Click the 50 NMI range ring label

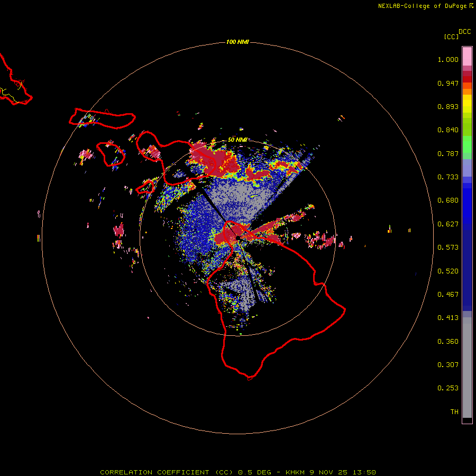point(237,140)
